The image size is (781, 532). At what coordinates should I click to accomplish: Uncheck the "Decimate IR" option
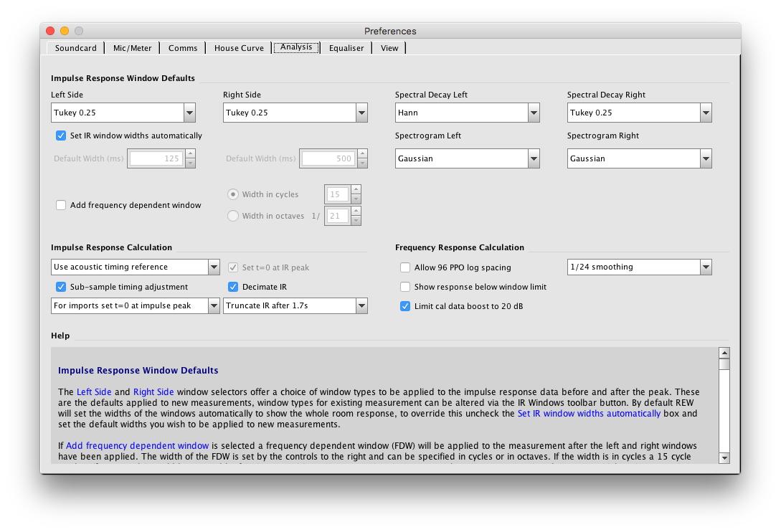(x=233, y=287)
